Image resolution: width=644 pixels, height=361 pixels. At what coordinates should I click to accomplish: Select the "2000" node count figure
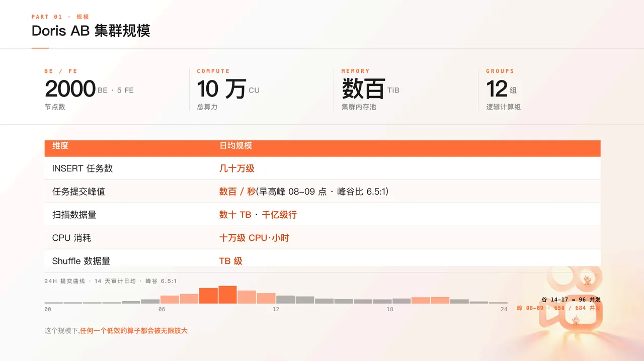70,89
